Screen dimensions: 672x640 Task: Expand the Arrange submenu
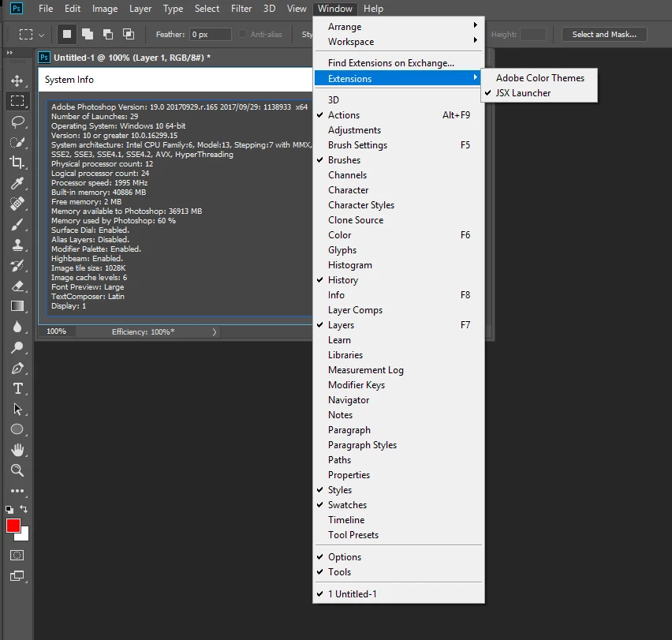pyautogui.click(x=398, y=27)
